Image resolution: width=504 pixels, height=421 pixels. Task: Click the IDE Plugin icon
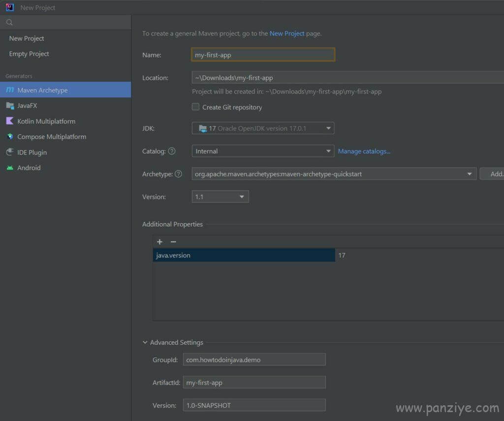coord(10,152)
